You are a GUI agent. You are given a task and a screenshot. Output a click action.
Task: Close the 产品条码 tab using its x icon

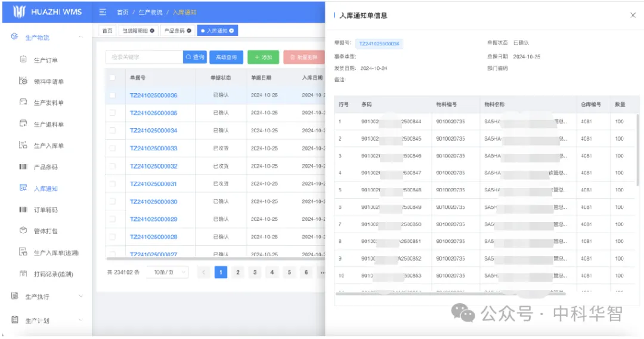[x=189, y=30]
